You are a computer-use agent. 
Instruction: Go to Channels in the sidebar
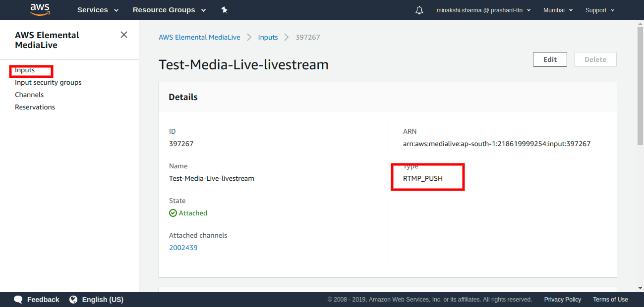(x=29, y=95)
